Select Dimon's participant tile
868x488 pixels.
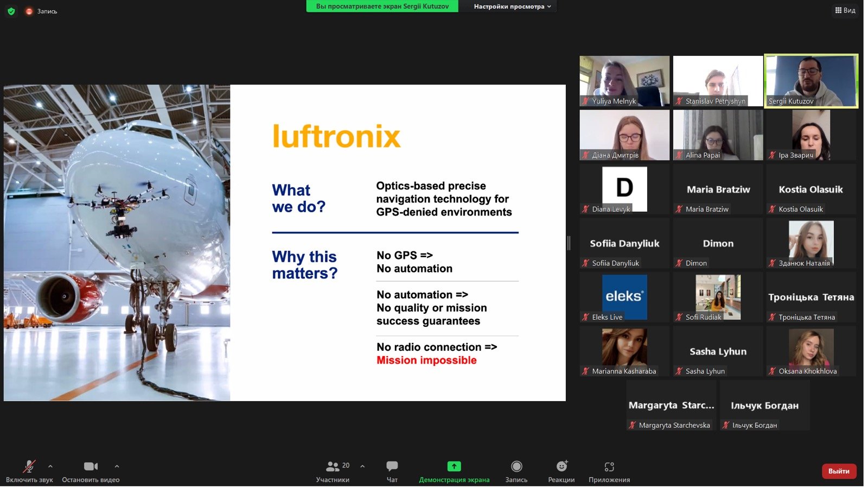(x=718, y=243)
